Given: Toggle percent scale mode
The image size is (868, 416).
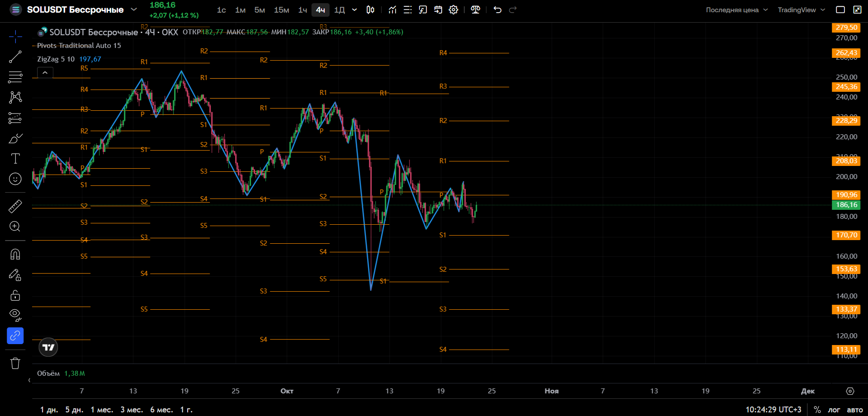Looking at the screenshot, I should point(817,410).
